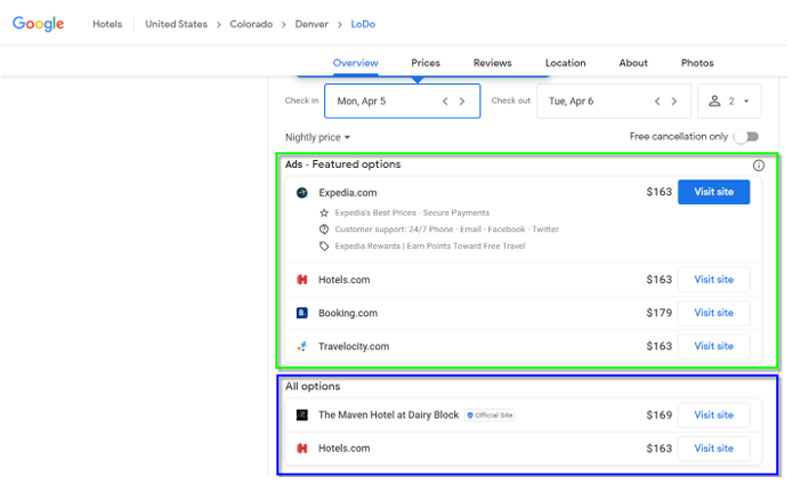Toggle Free cancellation only switch
This screenshot has height=500, width=800.
(746, 137)
